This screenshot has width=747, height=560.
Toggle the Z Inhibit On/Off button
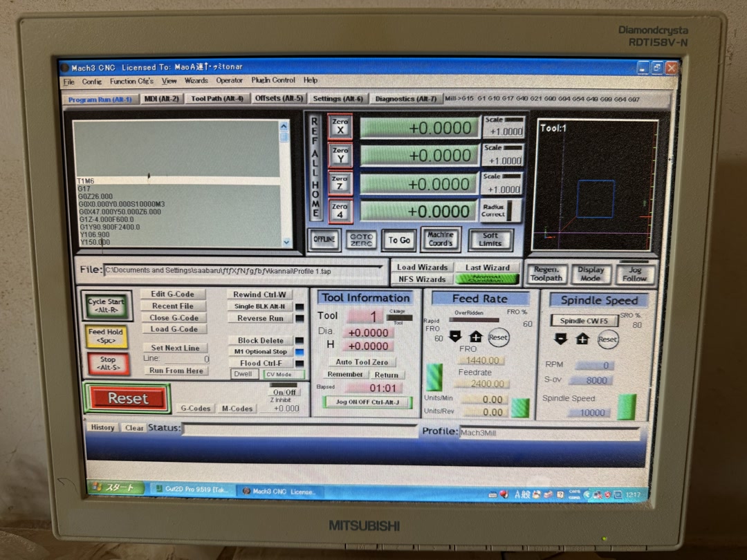[284, 392]
